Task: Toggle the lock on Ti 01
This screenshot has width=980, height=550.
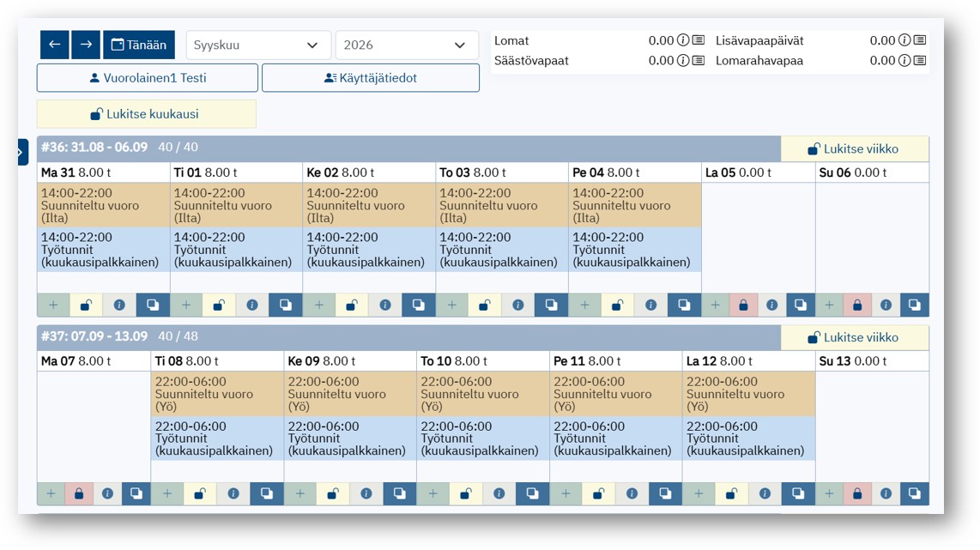Action: [x=220, y=305]
